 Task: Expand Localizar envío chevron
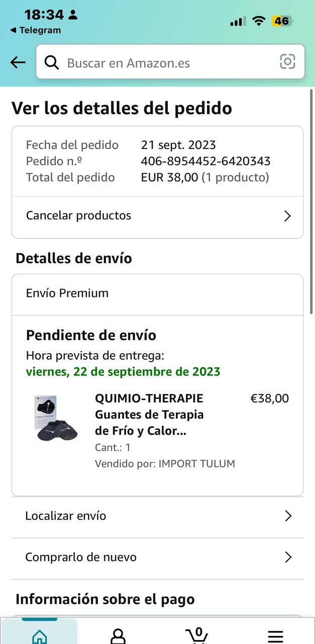(288, 516)
